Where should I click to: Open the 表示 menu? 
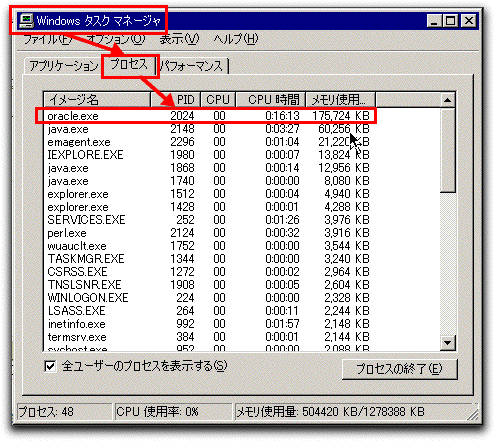[179, 39]
